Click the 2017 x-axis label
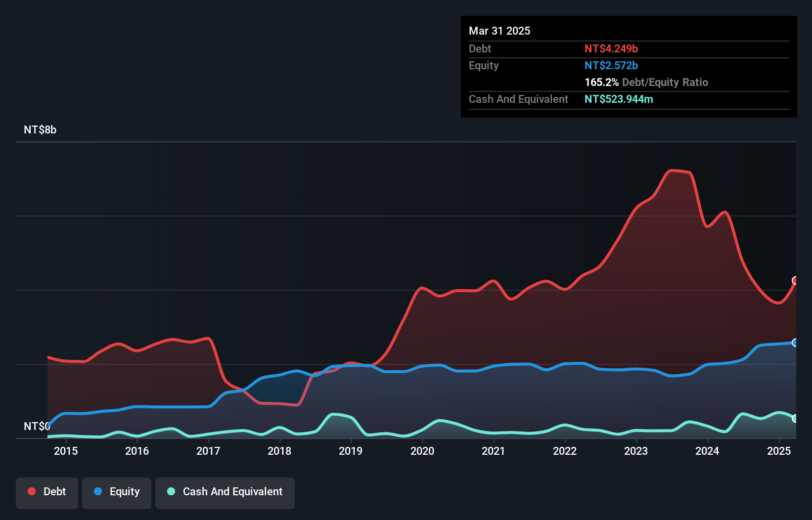 (208, 451)
